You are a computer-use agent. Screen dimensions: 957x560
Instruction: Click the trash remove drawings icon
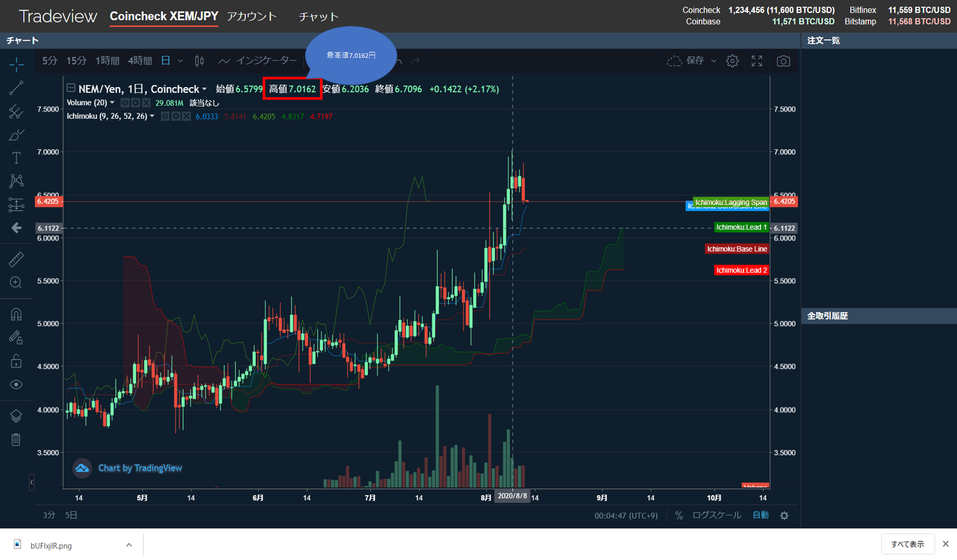pos(16,439)
